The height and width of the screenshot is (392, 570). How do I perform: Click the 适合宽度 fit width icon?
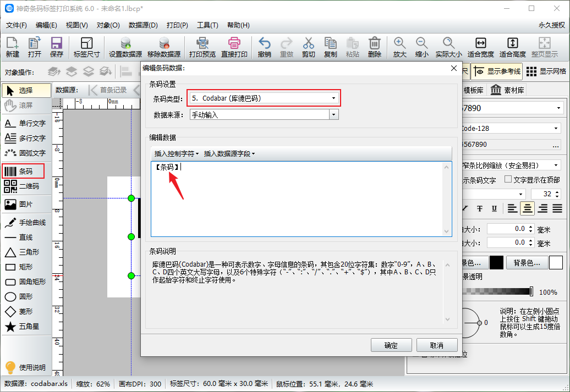coord(480,43)
